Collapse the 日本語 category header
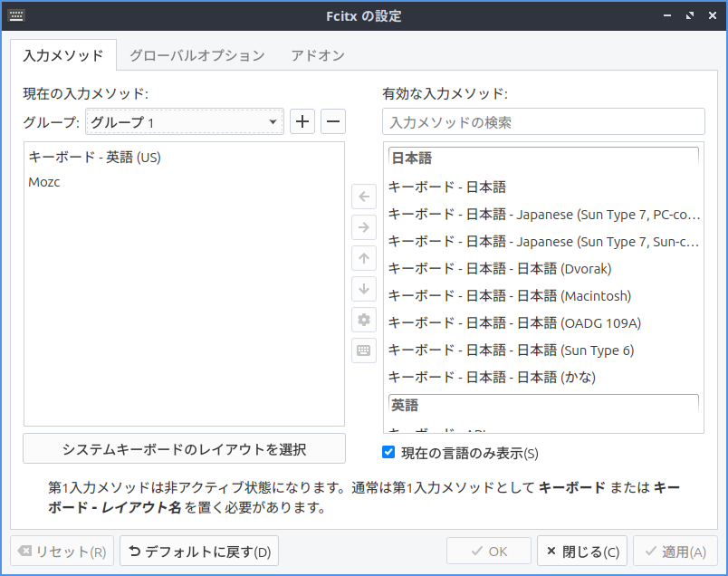Screen dimensions: 728x576 click(x=543, y=158)
